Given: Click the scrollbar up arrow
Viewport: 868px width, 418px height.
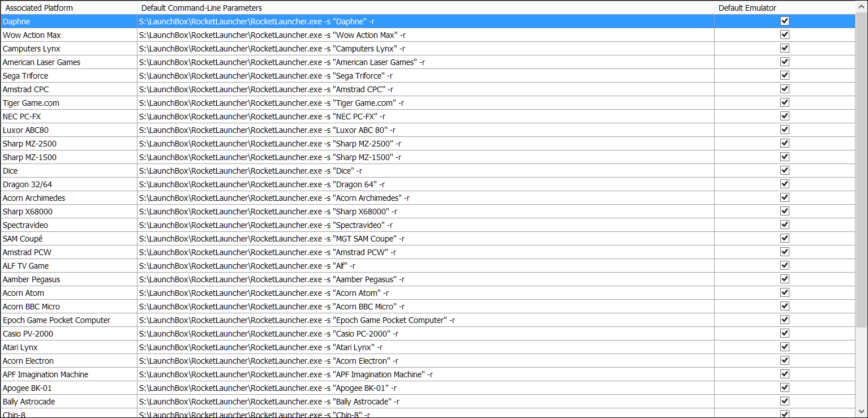Looking at the screenshot, I should pos(862,7).
